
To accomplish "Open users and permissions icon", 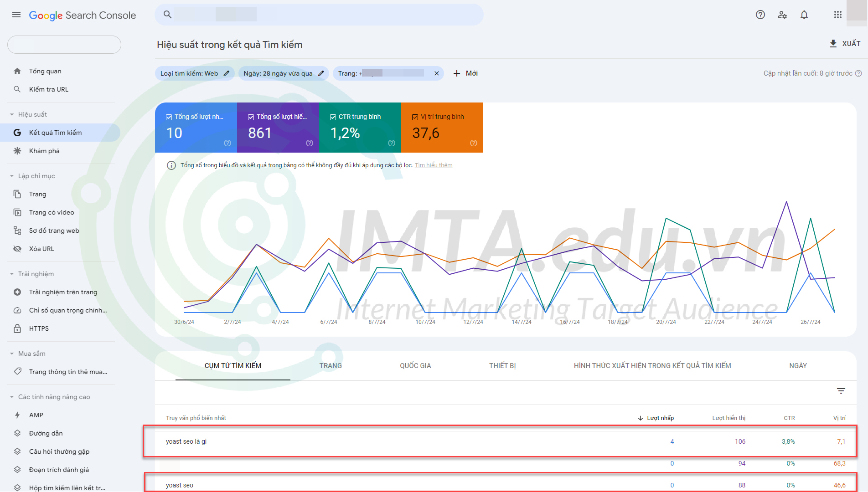I will click(x=782, y=15).
